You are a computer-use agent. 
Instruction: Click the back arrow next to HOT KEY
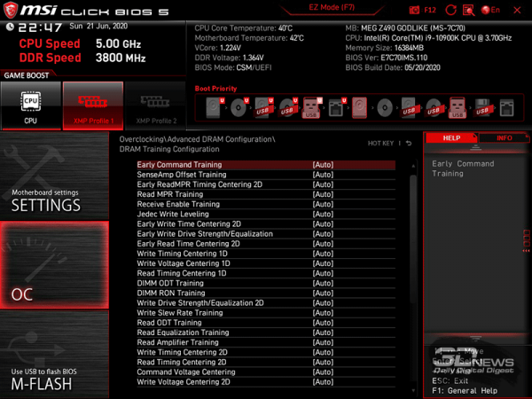coord(409,144)
